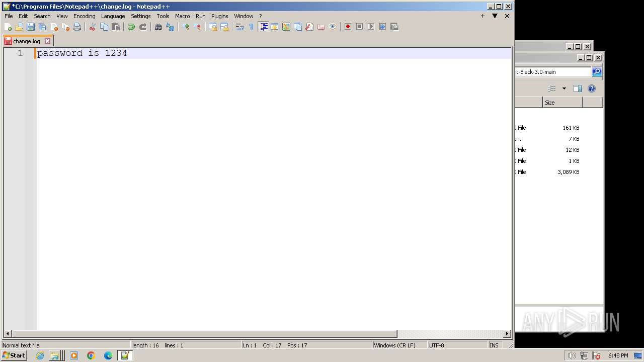
Task: Cut selected text with scissors icon
Action: coord(93,27)
